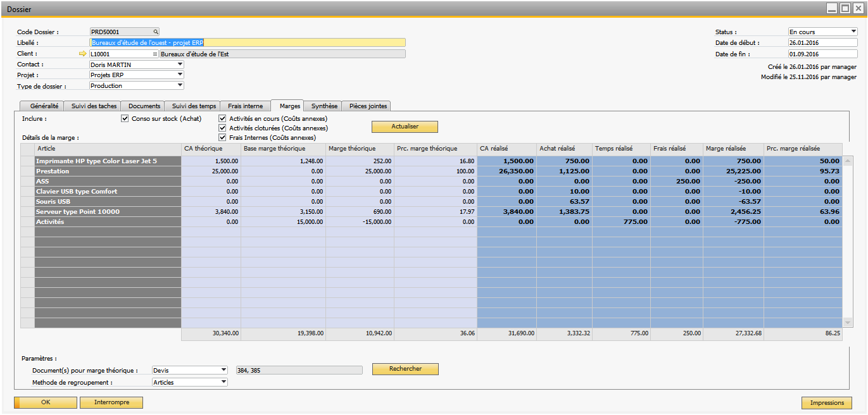Switch to the Synthèse tab
Viewport: 868px width, 415px height.
coord(324,106)
